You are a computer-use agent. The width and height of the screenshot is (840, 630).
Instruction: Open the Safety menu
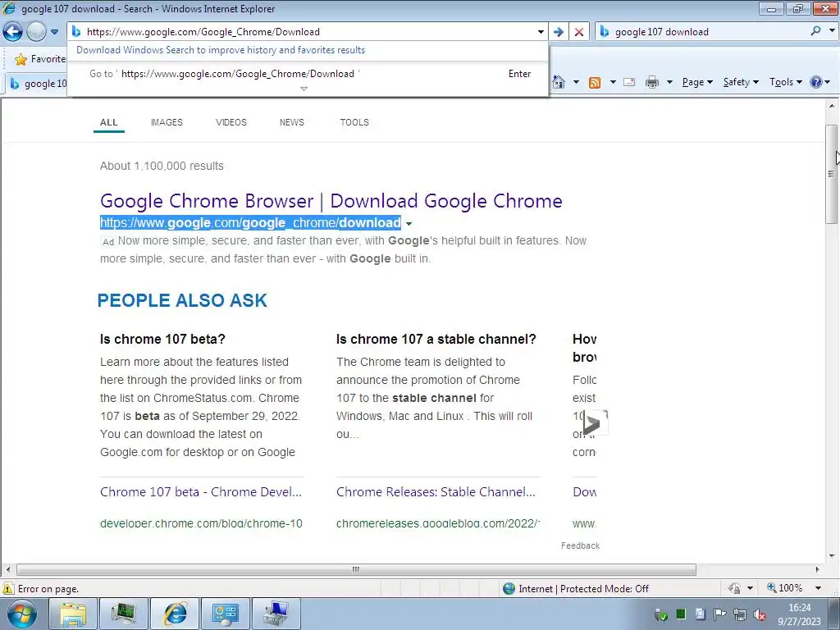741,82
